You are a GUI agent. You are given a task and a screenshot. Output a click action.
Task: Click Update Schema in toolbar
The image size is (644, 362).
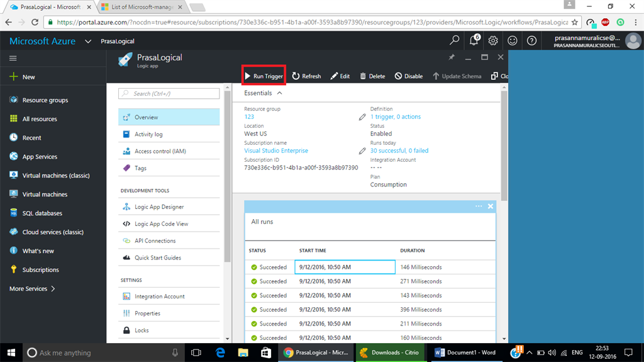tap(457, 76)
